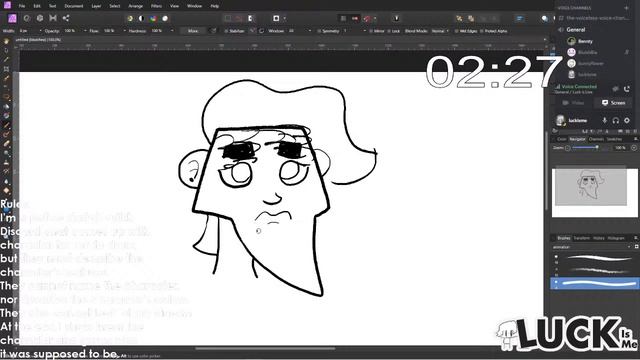The height and width of the screenshot is (360, 640).
Task: Click the red snapping magnet icon
Action: [367, 18]
